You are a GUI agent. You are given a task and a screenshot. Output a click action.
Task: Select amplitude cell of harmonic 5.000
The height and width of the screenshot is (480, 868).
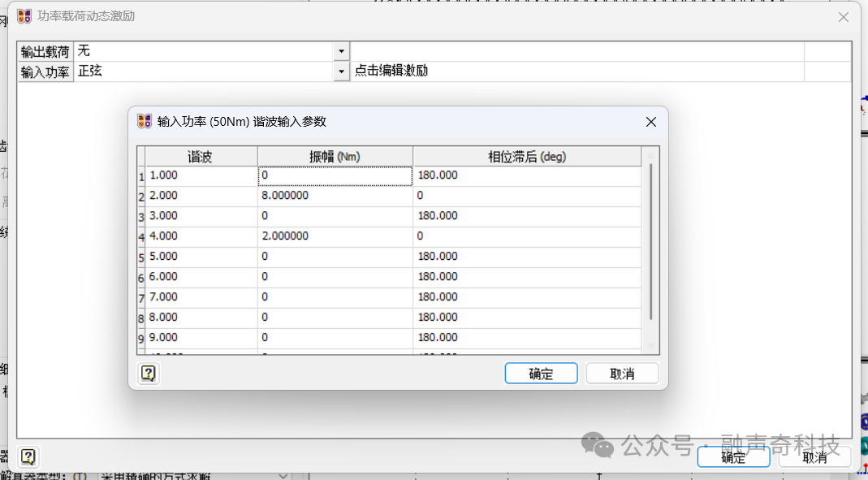(x=335, y=257)
